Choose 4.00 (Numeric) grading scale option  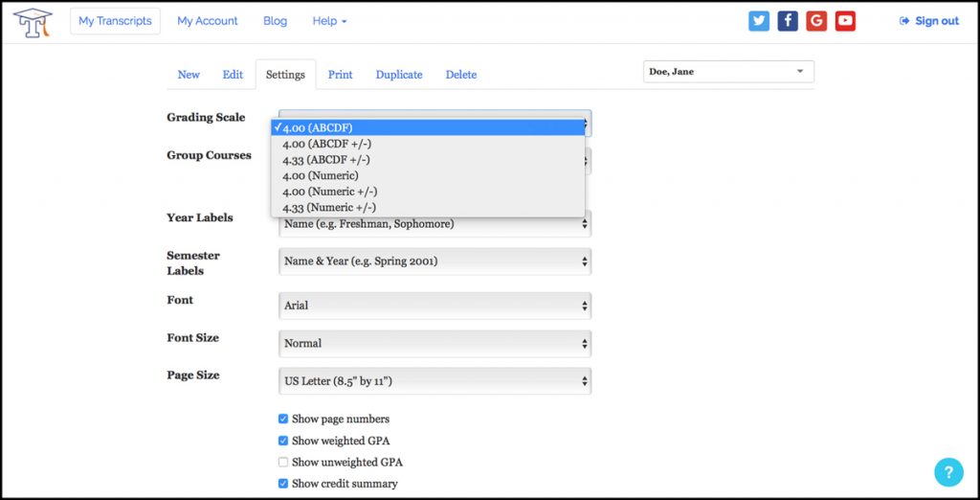tap(428, 176)
